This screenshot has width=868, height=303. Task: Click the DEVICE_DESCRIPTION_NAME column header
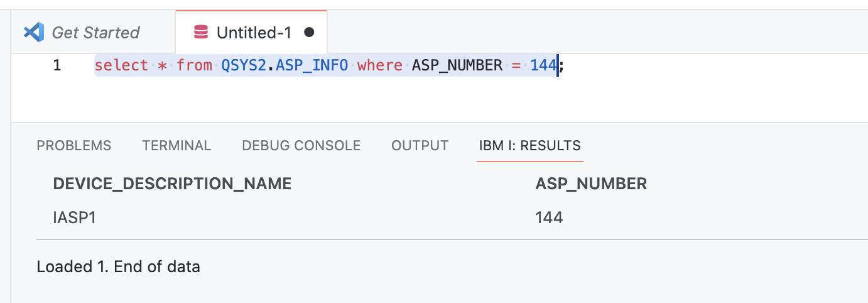172,184
